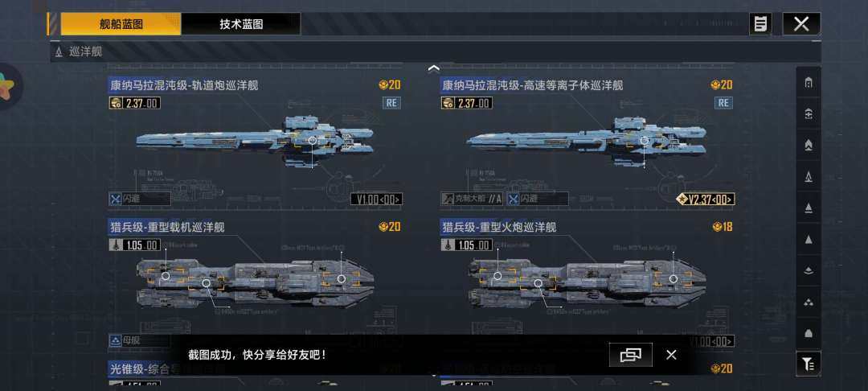Image resolution: width=868 pixels, height=391 pixels.
Task: Dismiss the screenshot notification with X
Action: [671, 355]
